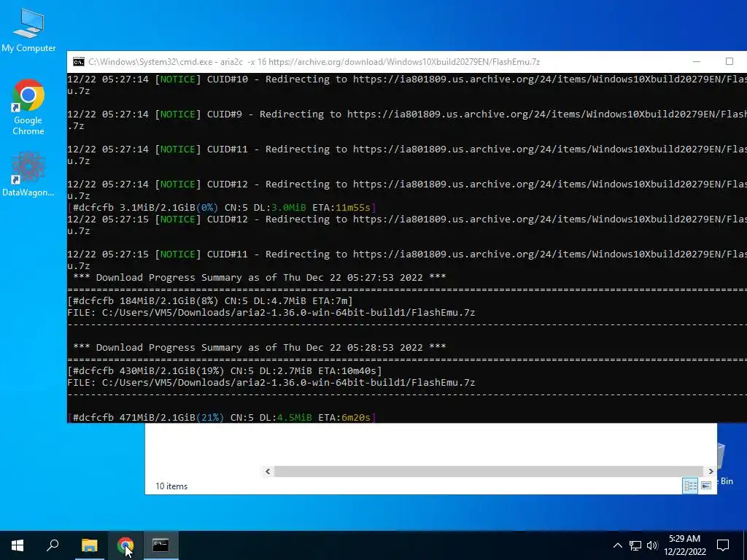The image size is (747, 560).
Task: Maximize the cmd.exe window
Action: point(729,61)
